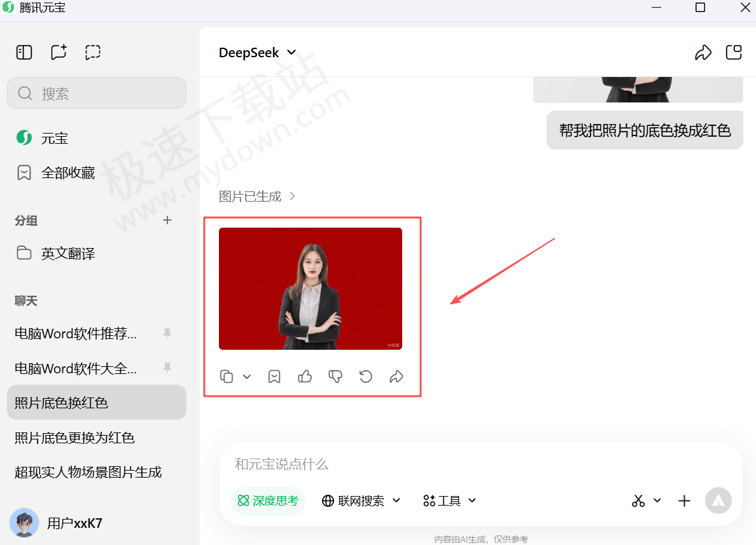
Task: Open the 英文翻译 group
Action: (x=68, y=253)
